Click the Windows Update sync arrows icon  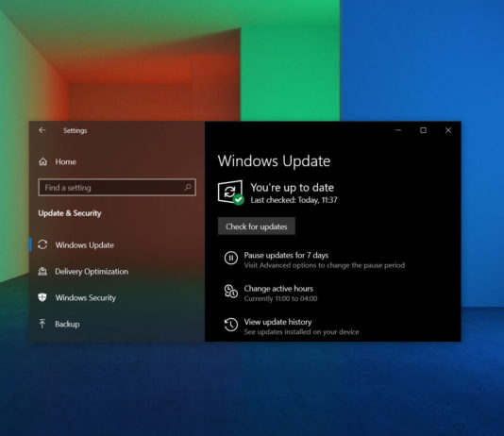pos(42,244)
